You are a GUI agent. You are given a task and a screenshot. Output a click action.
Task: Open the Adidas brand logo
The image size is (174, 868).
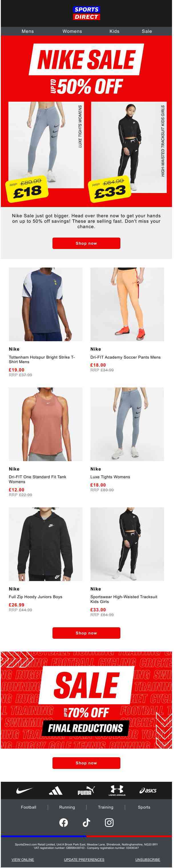(x=56, y=791)
